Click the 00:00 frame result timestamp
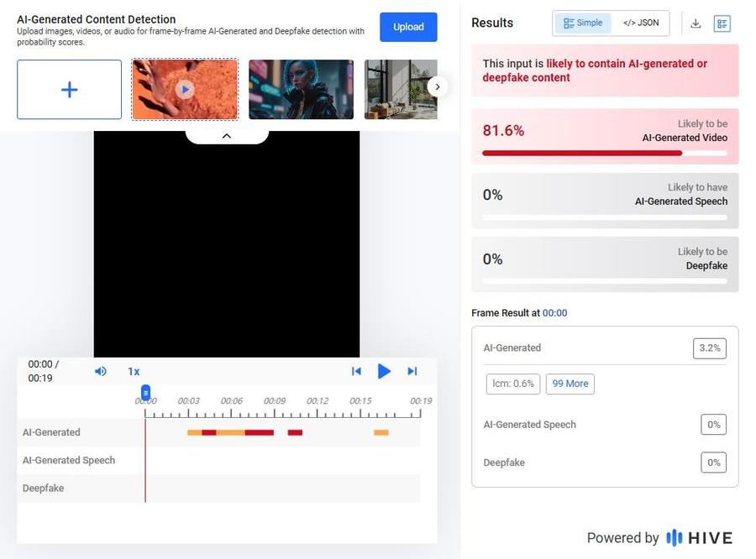The image size is (756, 559). [554, 313]
